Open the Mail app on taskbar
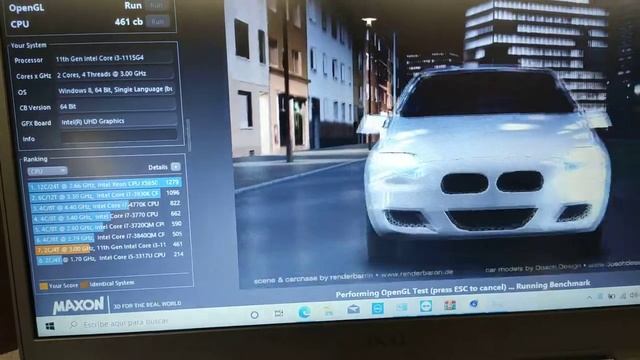 353,309
